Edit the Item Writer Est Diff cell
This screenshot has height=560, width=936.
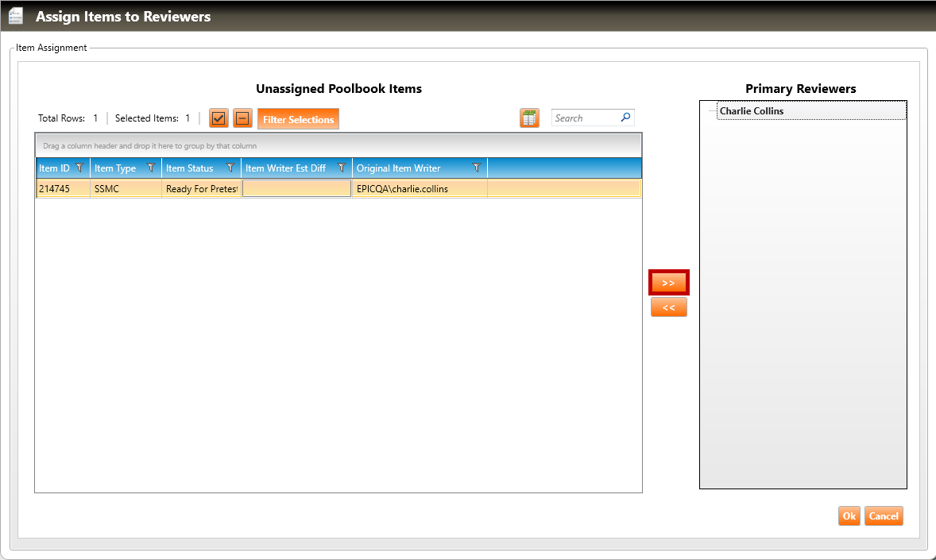(296, 189)
